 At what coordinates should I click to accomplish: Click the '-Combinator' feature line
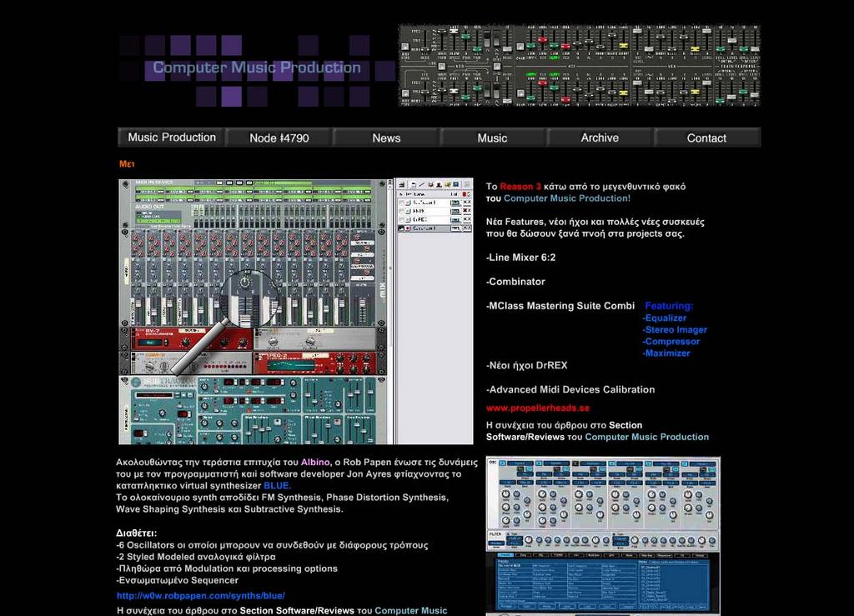click(x=515, y=282)
